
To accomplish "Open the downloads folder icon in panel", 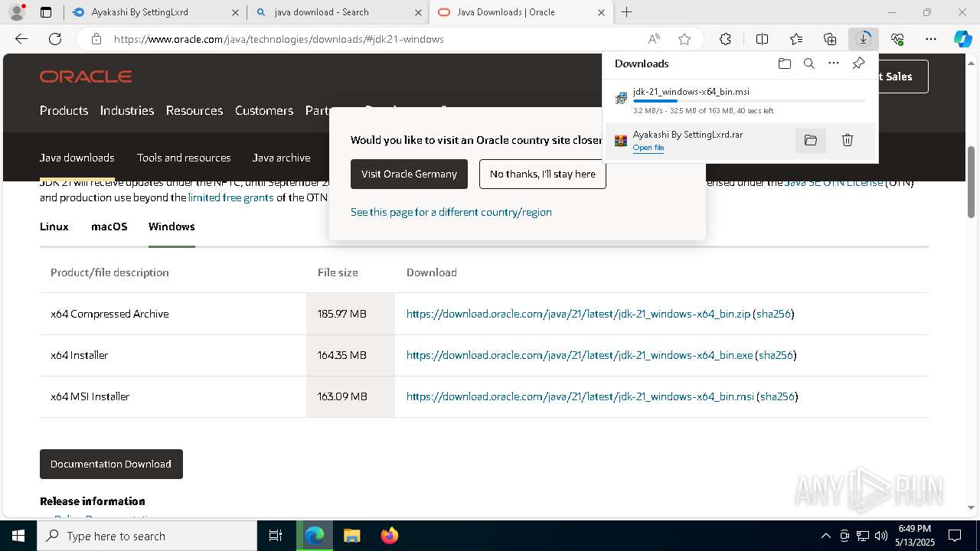I will point(784,64).
